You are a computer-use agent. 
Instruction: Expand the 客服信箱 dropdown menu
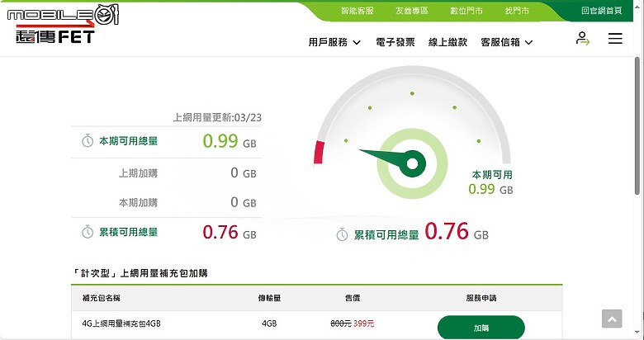(x=506, y=42)
